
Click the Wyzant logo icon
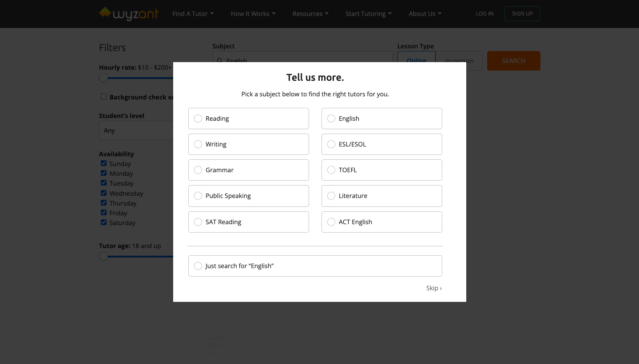pyautogui.click(x=105, y=12)
